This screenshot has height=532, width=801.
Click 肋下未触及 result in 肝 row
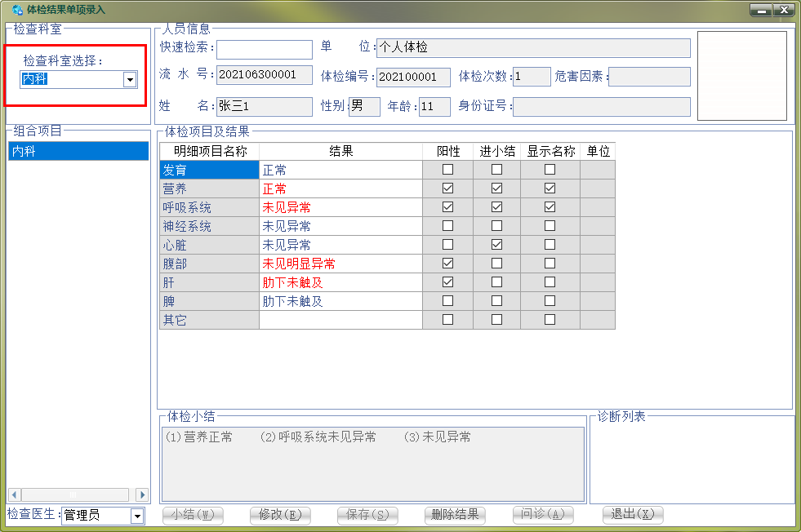340,282
